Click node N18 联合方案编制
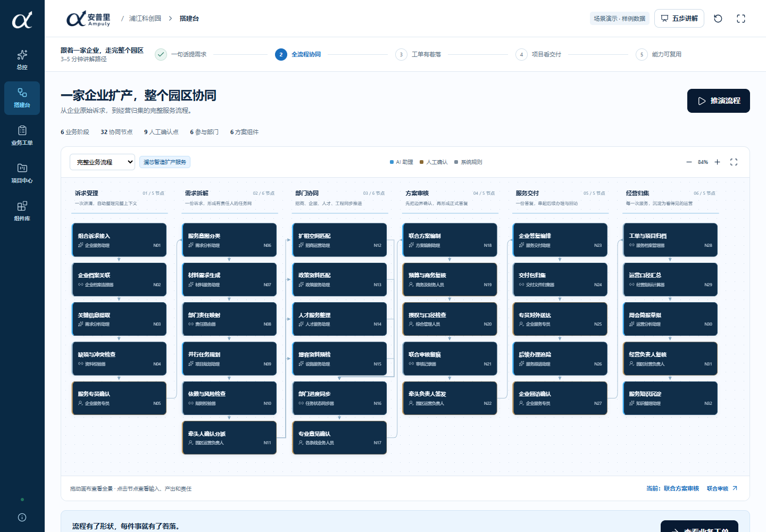766x532 pixels. 450,240
